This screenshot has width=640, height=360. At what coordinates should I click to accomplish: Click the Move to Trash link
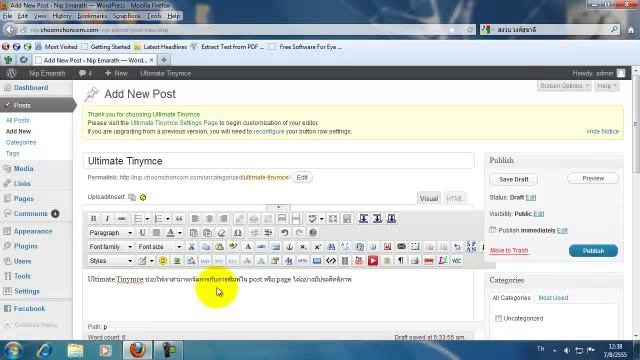(509, 250)
